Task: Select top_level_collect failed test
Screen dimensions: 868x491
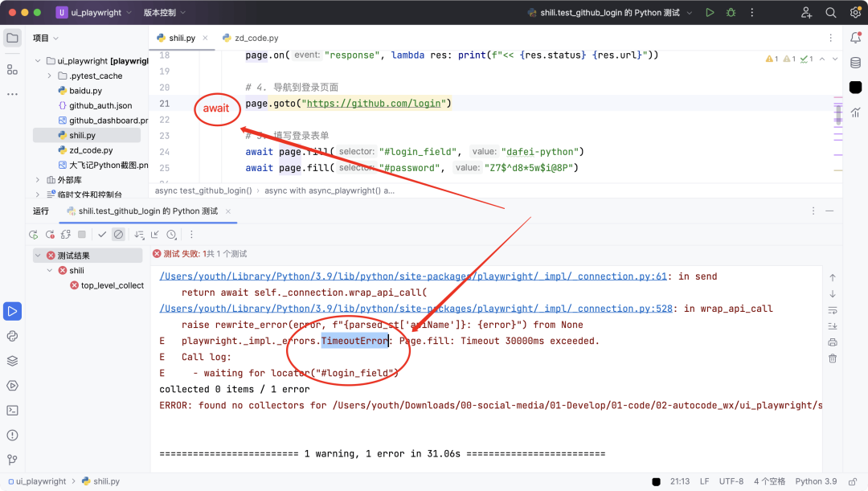Action: click(x=107, y=285)
